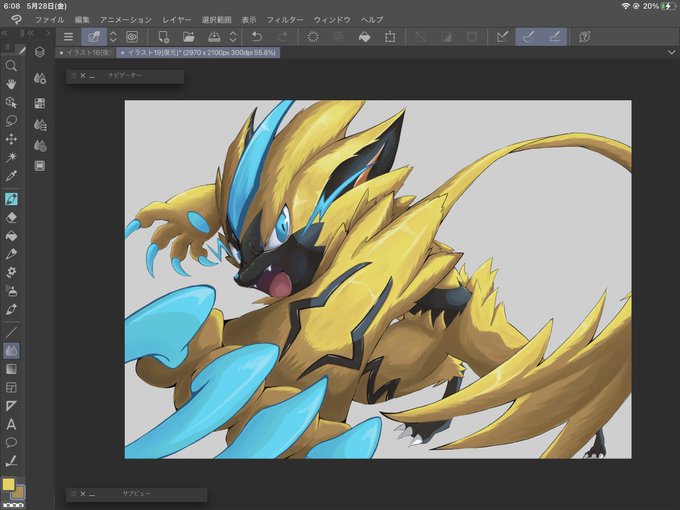
Task: Undo the last action
Action: click(x=257, y=37)
